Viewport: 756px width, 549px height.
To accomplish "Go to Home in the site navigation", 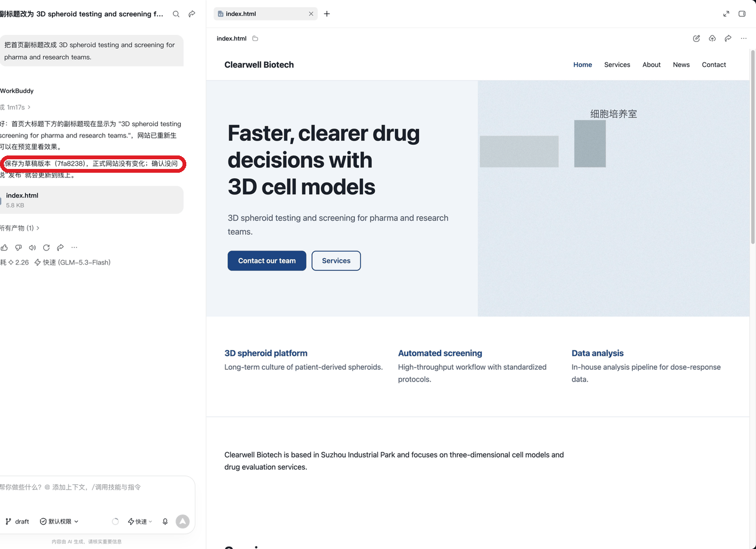I will click(x=583, y=65).
